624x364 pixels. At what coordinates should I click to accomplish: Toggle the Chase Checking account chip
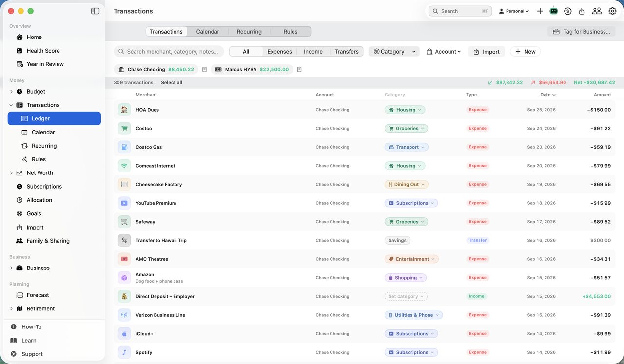click(156, 70)
